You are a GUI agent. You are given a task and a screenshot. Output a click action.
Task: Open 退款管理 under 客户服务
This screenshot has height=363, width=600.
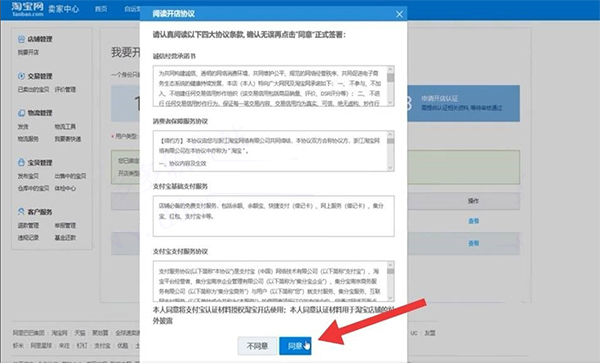point(28,225)
